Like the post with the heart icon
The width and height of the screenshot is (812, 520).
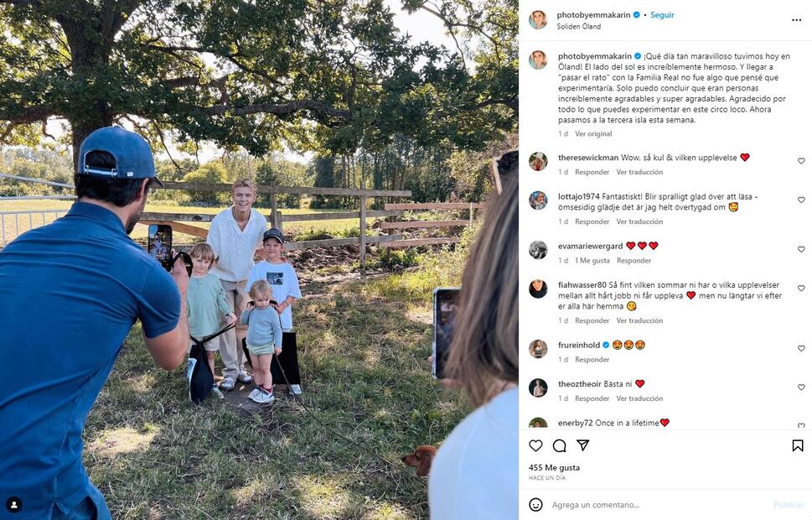pos(535,445)
